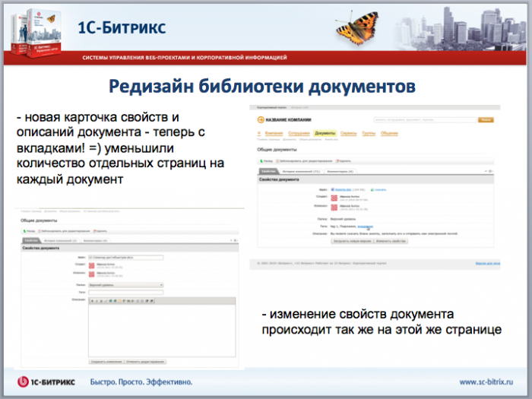The image size is (532, 399).
Task: Click the print version link in portal footer
Action: click(488, 263)
